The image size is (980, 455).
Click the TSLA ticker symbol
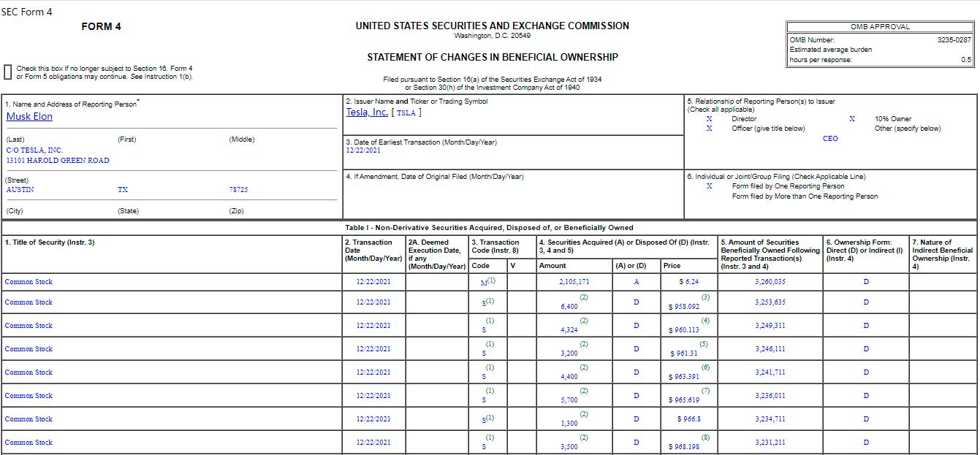tap(406, 112)
